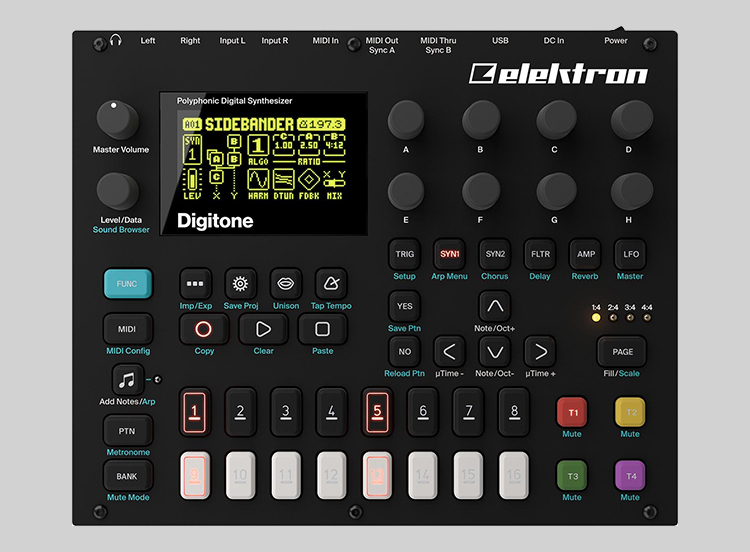Adjust data entry knob H

coord(631,191)
